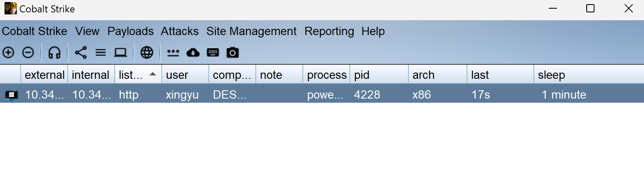The image size is (644, 191).
Task: Open the Attacks menu
Action: click(180, 31)
